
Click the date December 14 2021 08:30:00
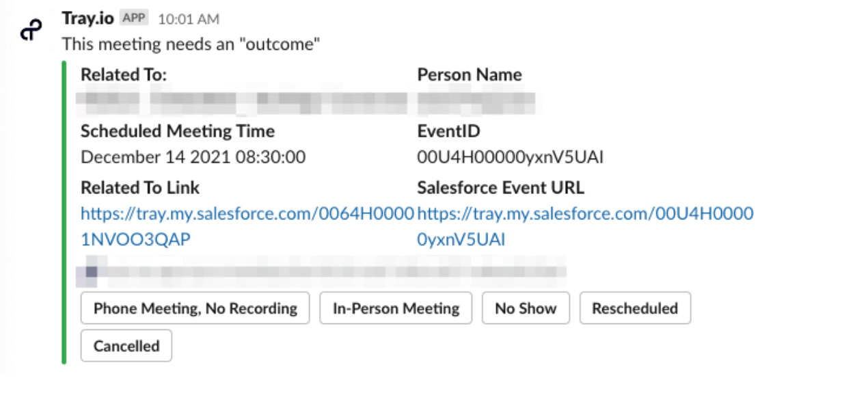coord(193,158)
